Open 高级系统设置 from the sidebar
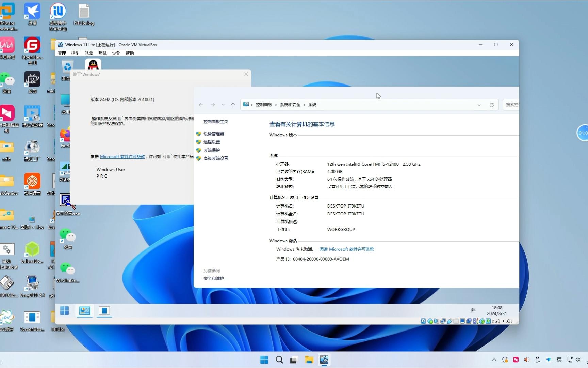The image size is (588, 368). [216, 158]
